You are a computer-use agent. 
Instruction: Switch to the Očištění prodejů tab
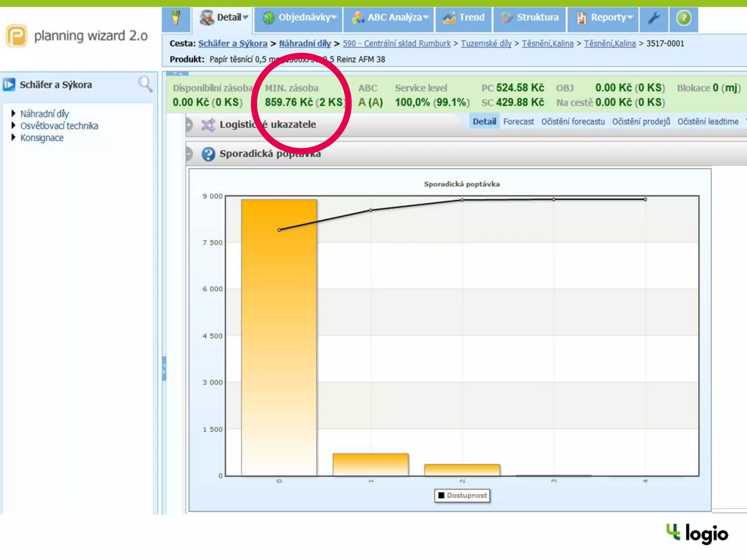pyautogui.click(x=641, y=122)
